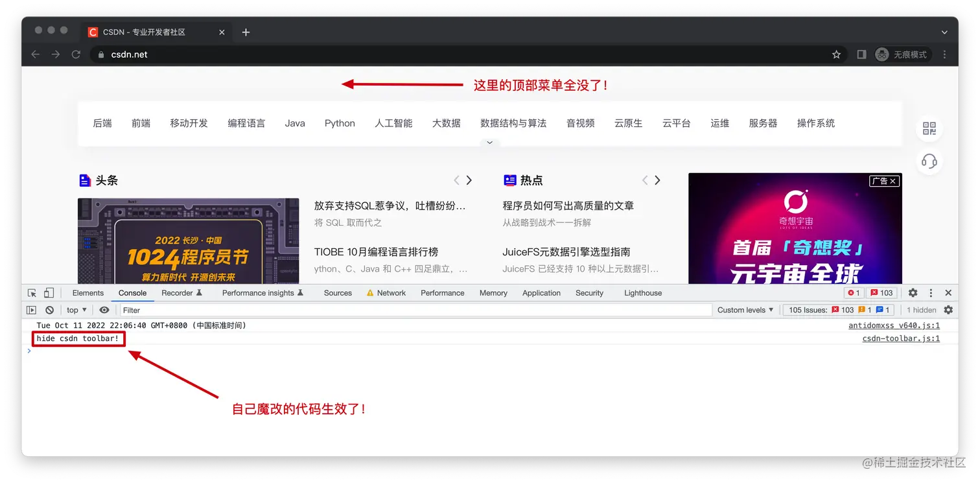
Task: Open the DevTools settings gear
Action: (x=913, y=293)
